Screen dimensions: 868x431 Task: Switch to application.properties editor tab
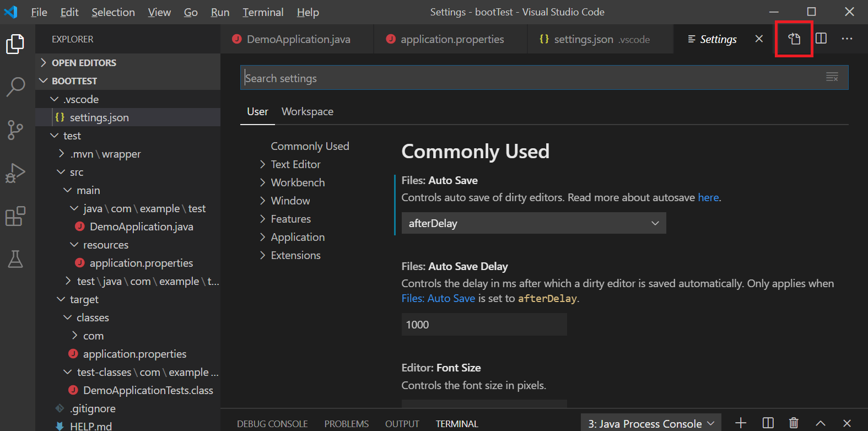(x=451, y=39)
